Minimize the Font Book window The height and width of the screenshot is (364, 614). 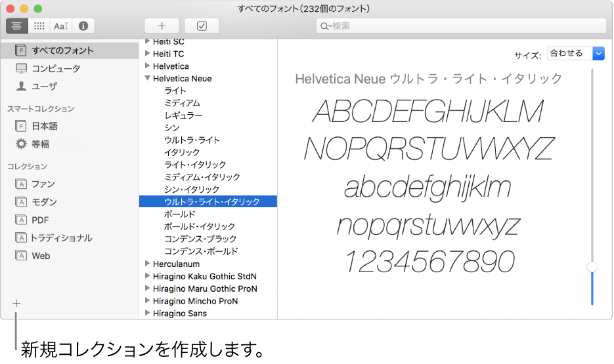24,9
